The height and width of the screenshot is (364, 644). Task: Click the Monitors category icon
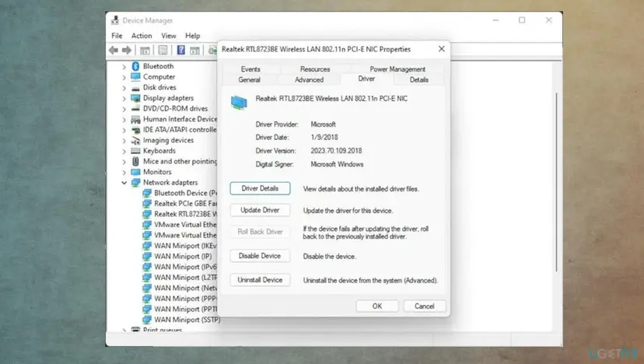(135, 172)
